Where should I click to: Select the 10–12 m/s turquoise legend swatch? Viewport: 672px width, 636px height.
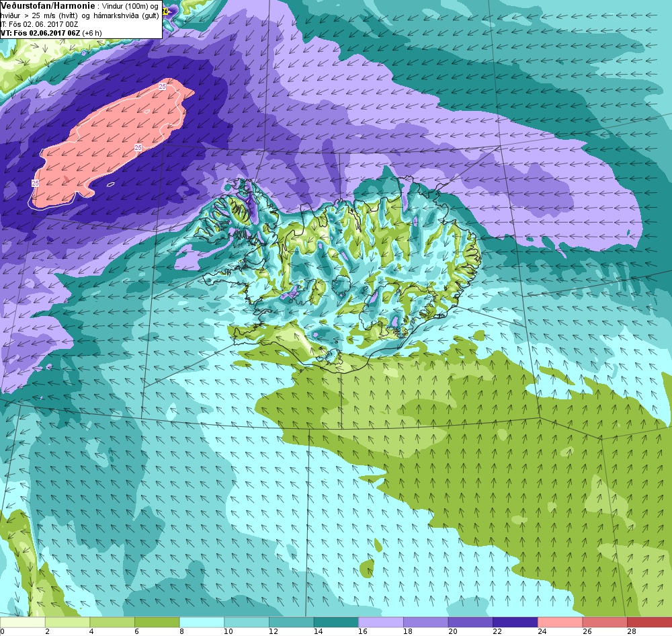click(247, 622)
